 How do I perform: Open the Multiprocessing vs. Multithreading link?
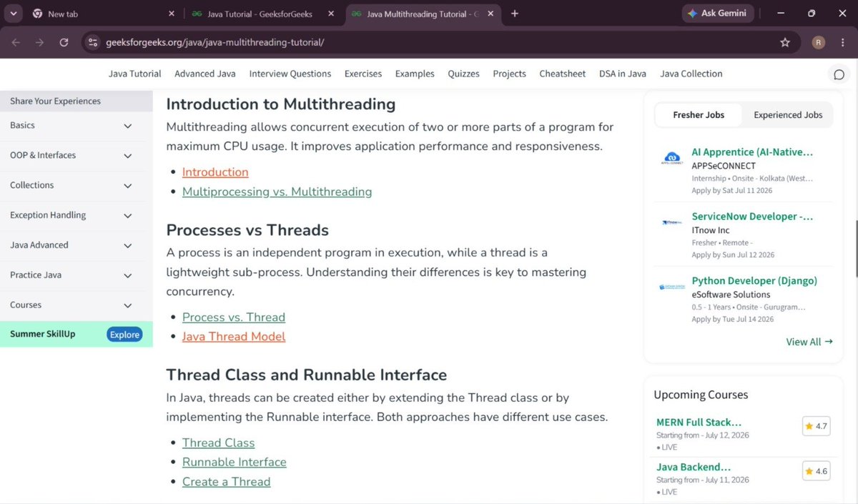[x=277, y=192]
